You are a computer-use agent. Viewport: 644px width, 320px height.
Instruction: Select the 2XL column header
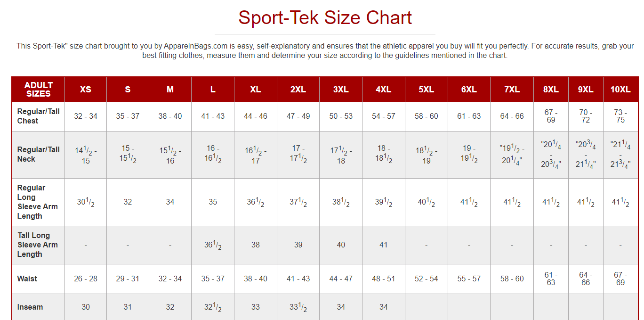(x=298, y=89)
